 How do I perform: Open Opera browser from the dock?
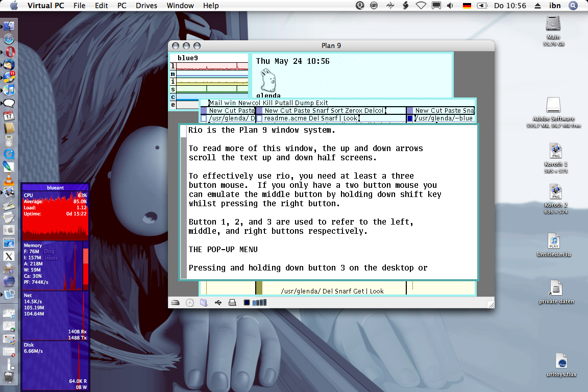click(x=9, y=52)
